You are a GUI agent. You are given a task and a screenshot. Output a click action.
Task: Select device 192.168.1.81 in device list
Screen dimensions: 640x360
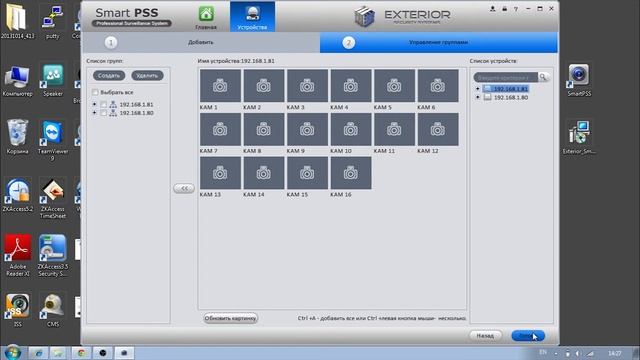point(510,89)
